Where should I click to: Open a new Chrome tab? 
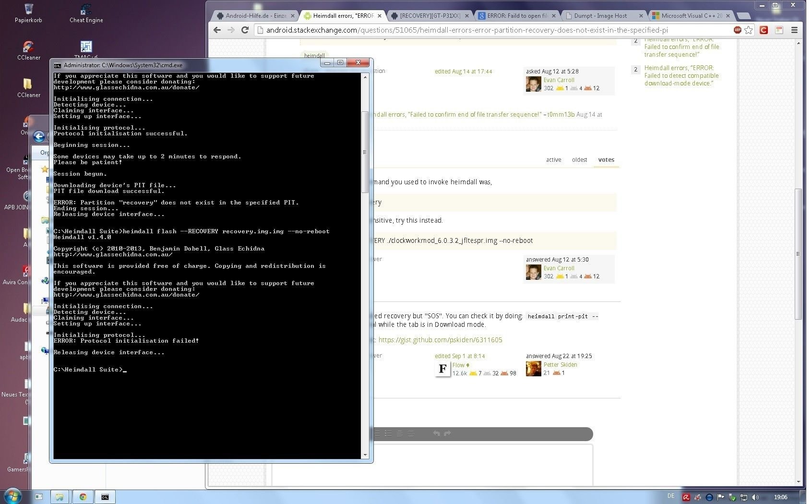(743, 16)
